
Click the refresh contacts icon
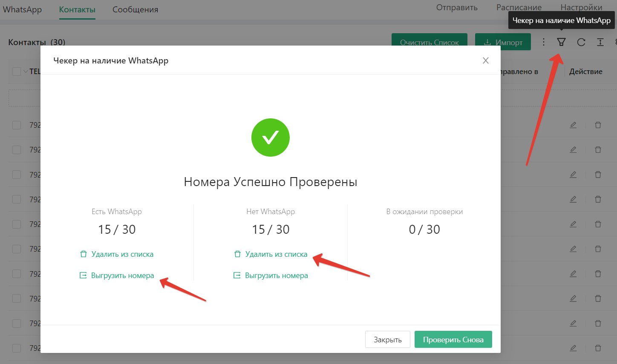[581, 42]
